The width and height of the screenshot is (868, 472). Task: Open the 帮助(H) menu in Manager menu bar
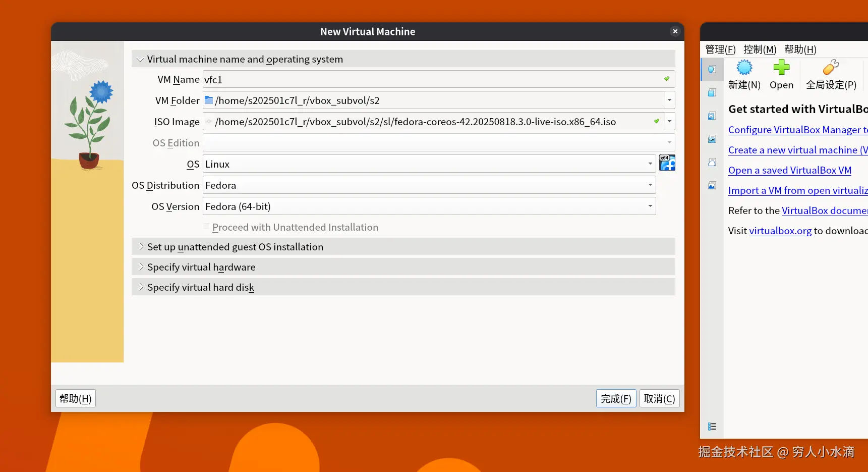pyautogui.click(x=800, y=49)
